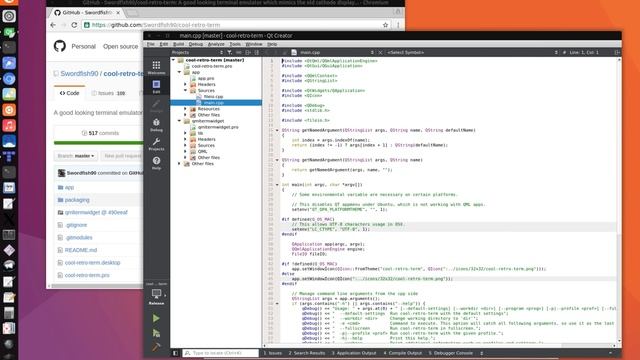Viewport: 640px width, 360px height.
Task: Open the File menu in Qt Creator
Action: point(151,44)
